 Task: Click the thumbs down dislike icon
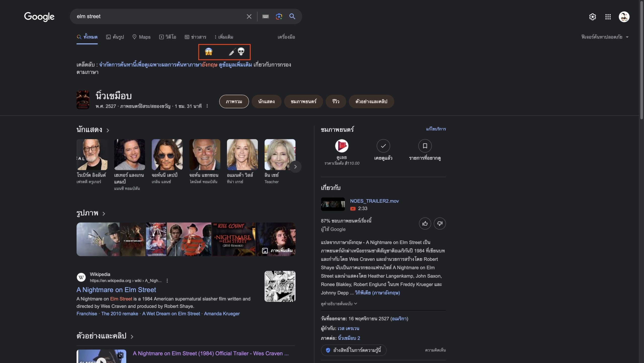(439, 224)
